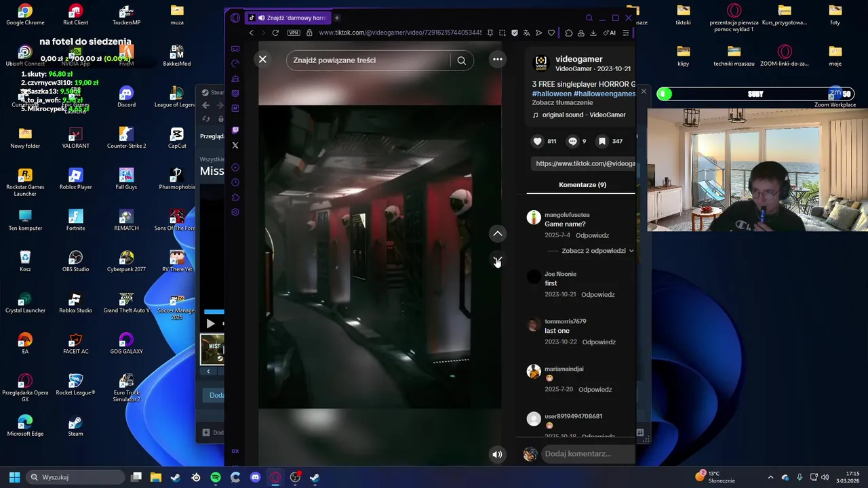Open Tab search magnifier in title bar

pos(589,18)
